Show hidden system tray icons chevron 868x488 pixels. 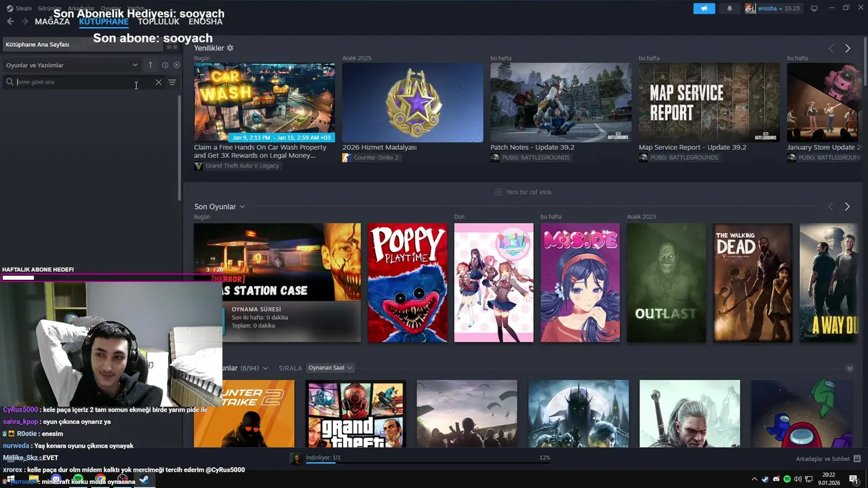754,479
